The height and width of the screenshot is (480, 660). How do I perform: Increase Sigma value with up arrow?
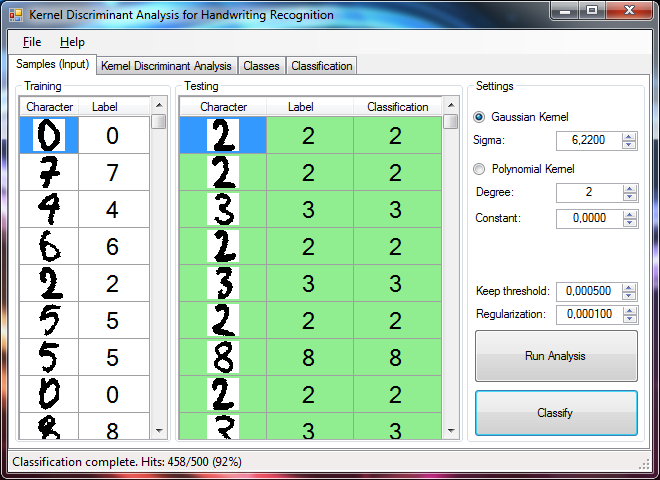click(629, 137)
